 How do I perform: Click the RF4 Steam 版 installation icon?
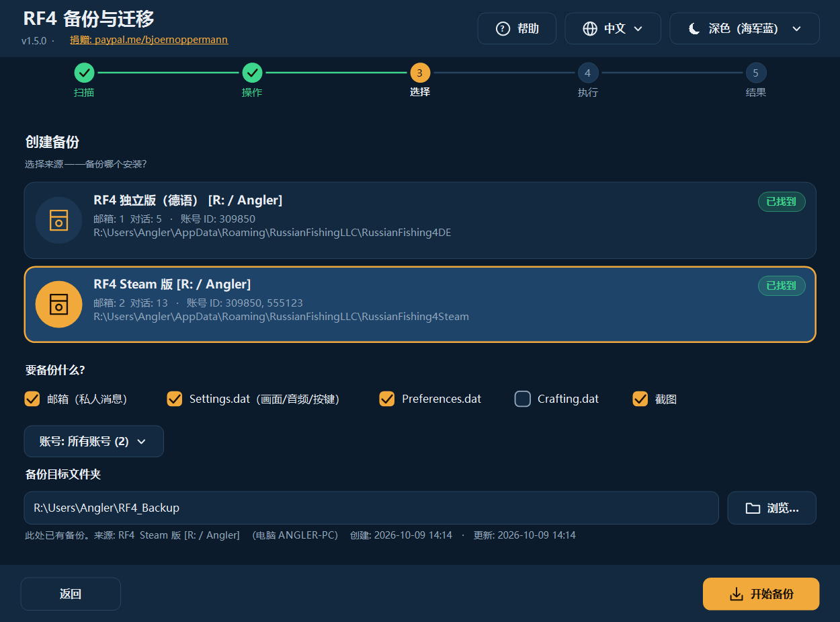[58, 304]
